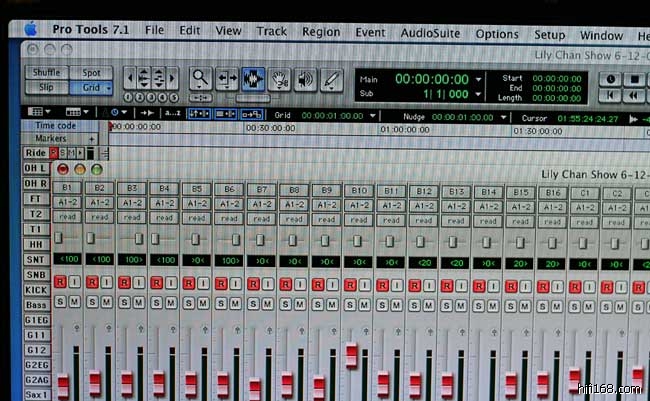
Task: Click the Apple menu icon
Action: tap(32, 31)
